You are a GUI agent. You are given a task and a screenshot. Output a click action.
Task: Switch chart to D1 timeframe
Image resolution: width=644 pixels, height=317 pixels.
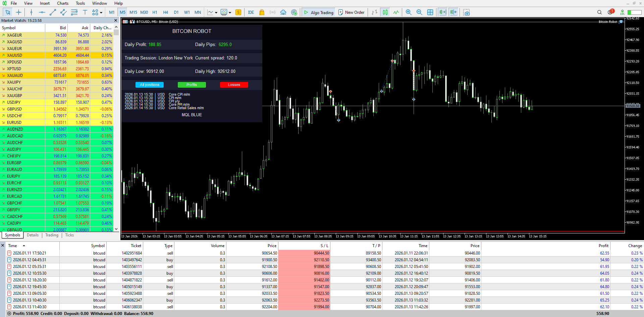click(x=176, y=12)
